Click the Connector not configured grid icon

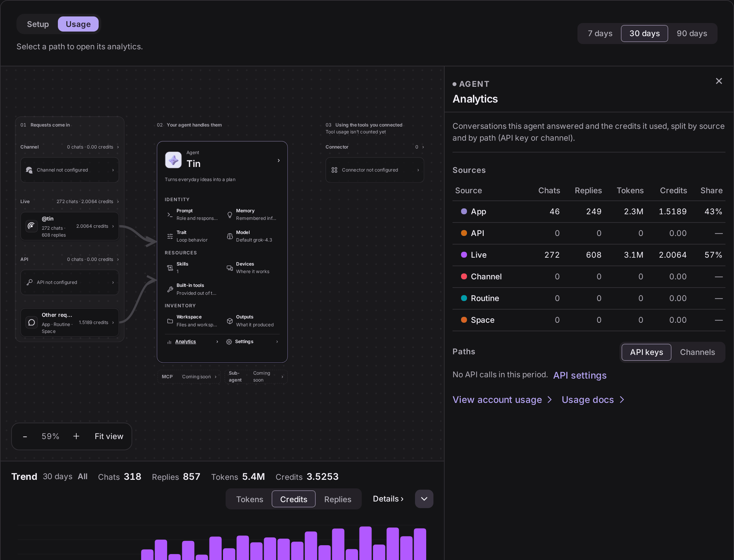tap(334, 170)
